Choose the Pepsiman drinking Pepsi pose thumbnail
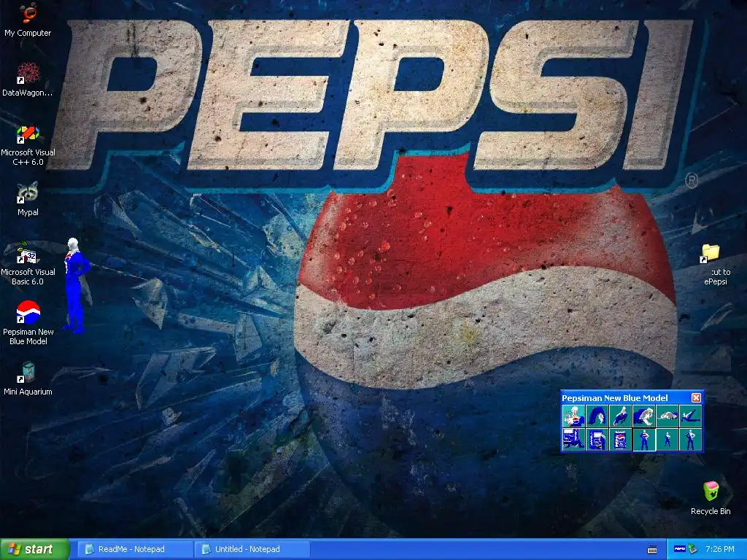747x560 pixels. click(573, 416)
